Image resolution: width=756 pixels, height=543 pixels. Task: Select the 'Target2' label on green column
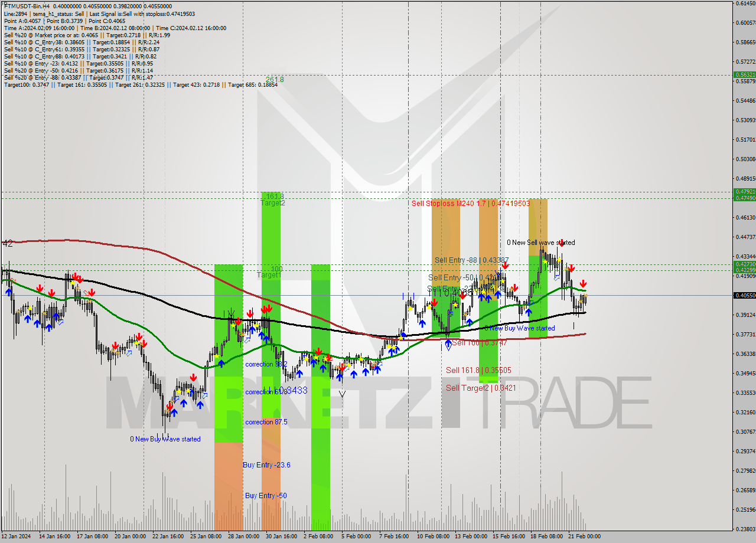pos(273,202)
